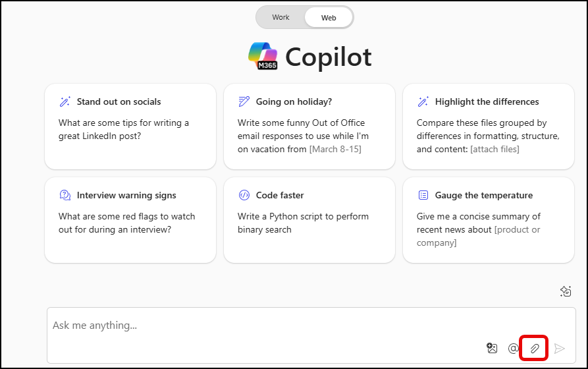This screenshot has width=588, height=369.
Task: Click the [attach files] placeholder text
Action: point(494,149)
